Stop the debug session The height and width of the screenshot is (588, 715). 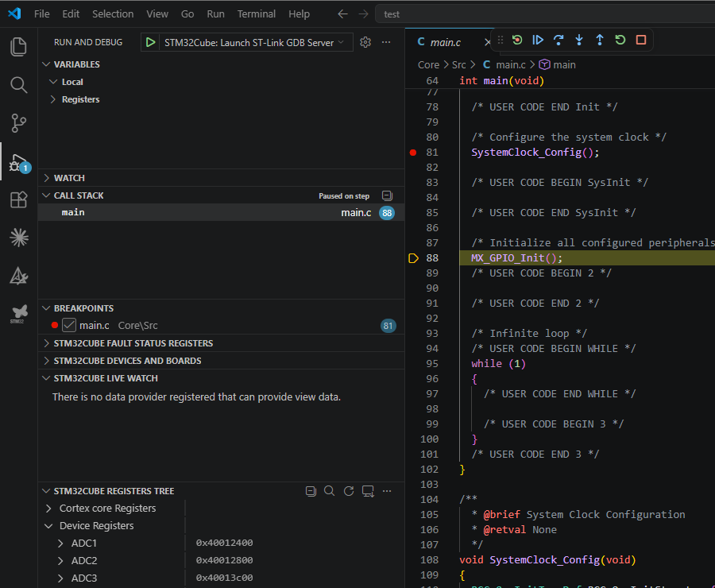pos(640,41)
